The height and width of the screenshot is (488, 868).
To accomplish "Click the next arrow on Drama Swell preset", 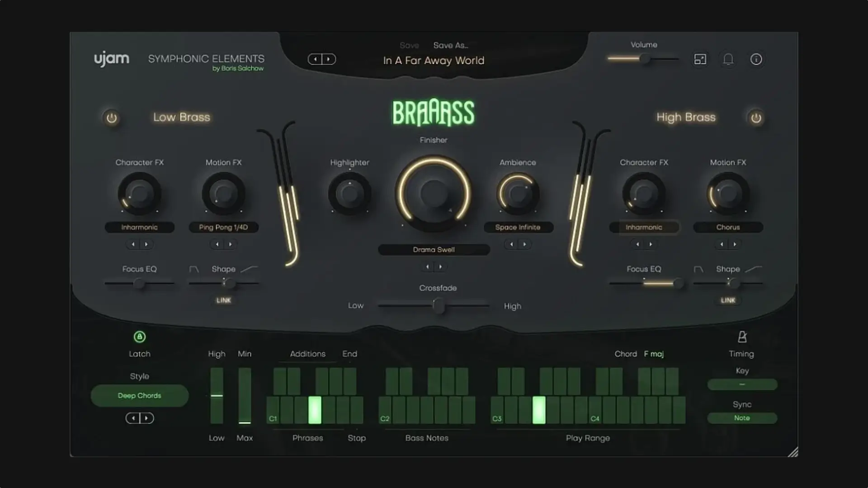I will tap(440, 267).
